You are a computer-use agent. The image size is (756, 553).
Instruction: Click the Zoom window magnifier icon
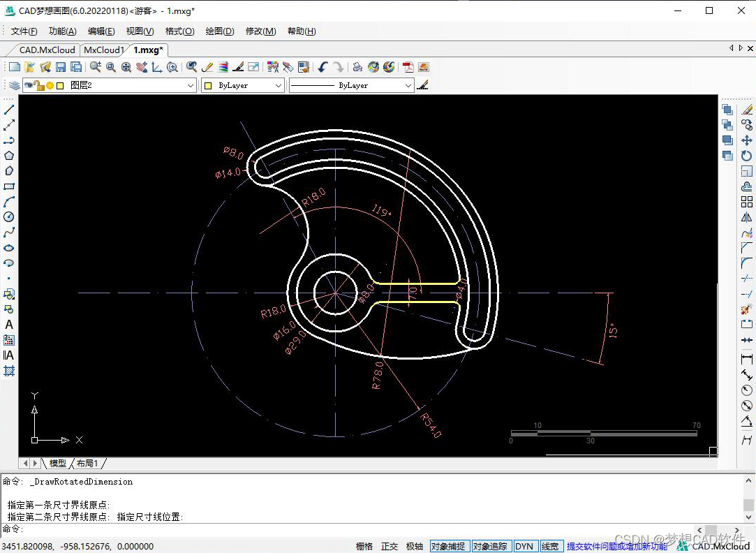[x=111, y=67]
